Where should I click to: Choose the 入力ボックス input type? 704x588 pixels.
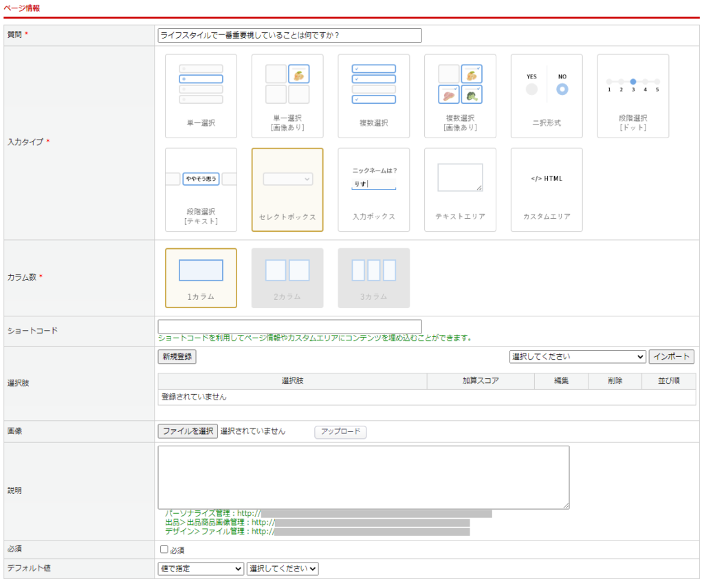pos(373,190)
